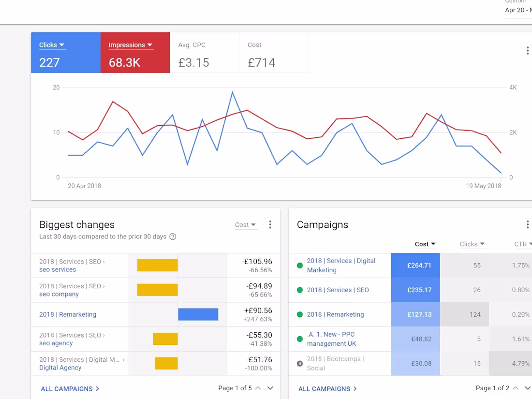Image resolution: width=532 pixels, height=399 pixels.
Task: Click the custom date range selector showing Apr 20
Action: click(x=517, y=10)
